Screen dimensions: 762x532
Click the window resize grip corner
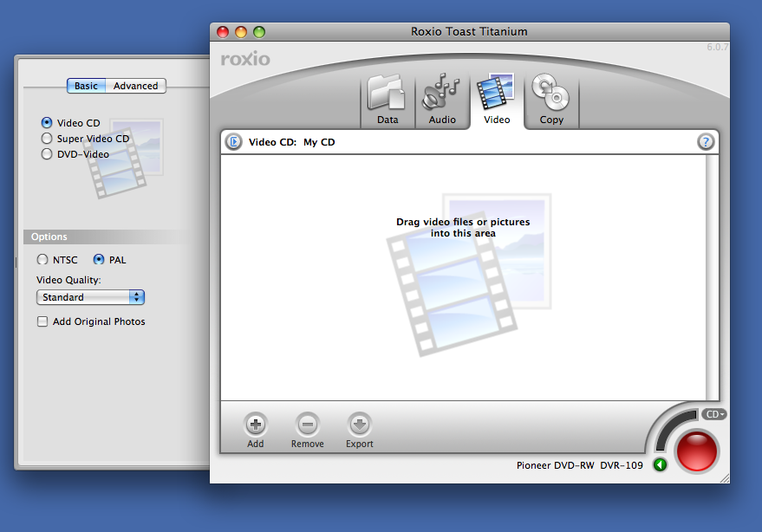725,478
